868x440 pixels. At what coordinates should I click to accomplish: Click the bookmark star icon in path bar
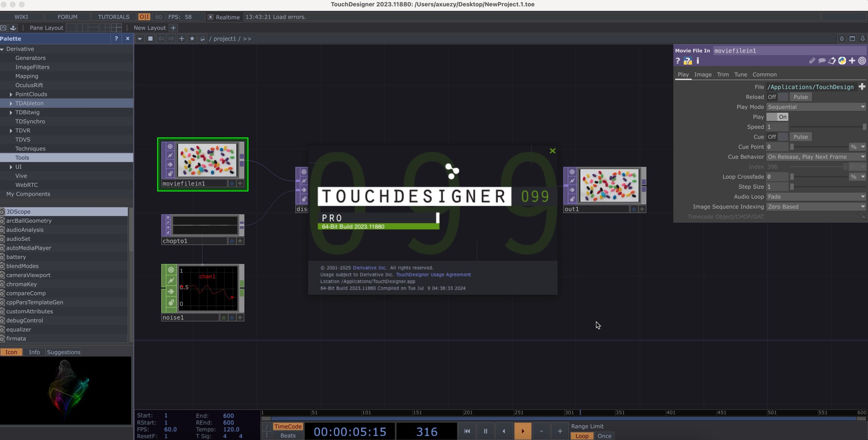point(192,39)
